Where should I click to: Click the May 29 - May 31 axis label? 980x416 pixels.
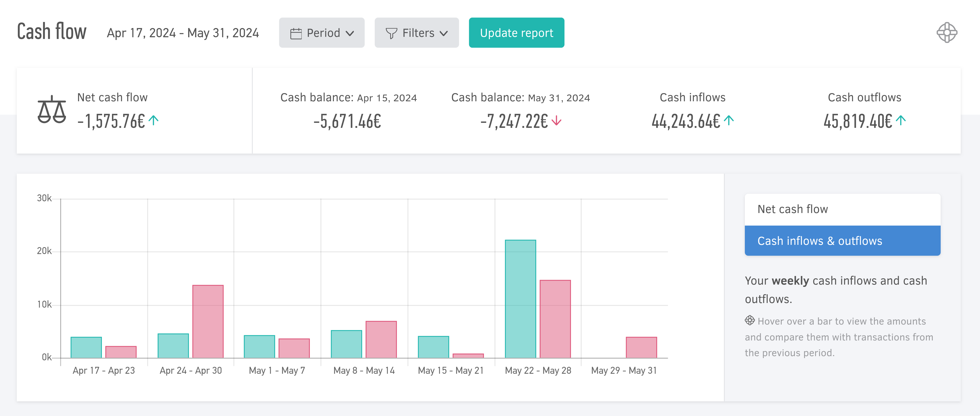(x=624, y=370)
